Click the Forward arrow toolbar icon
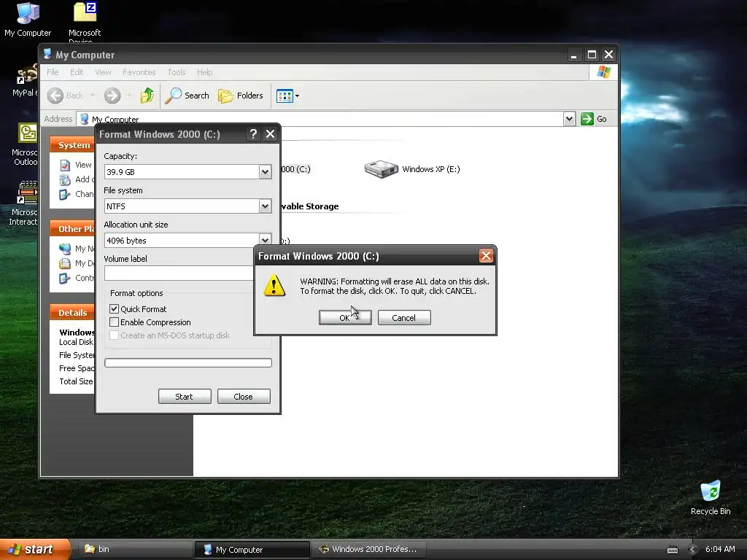747x560 pixels. [112, 96]
